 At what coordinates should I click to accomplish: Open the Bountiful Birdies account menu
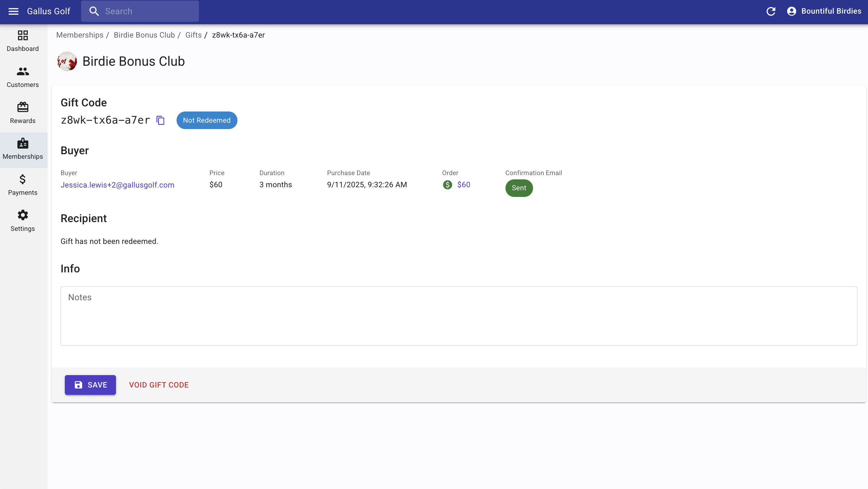click(x=824, y=12)
